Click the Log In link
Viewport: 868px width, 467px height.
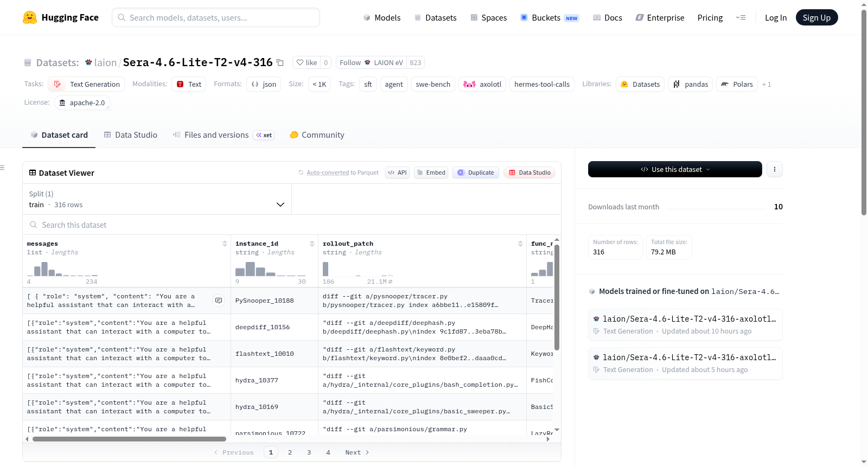point(776,17)
